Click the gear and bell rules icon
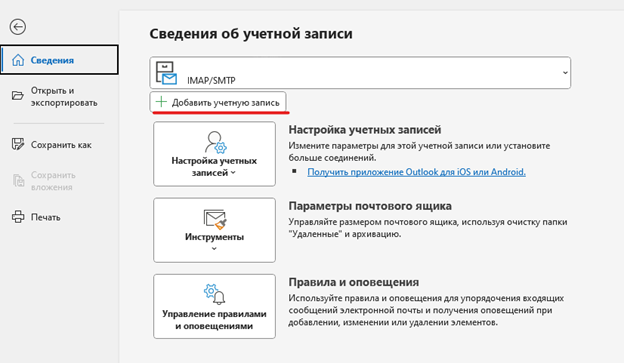Screen dimensions: 624x363 click(214, 294)
